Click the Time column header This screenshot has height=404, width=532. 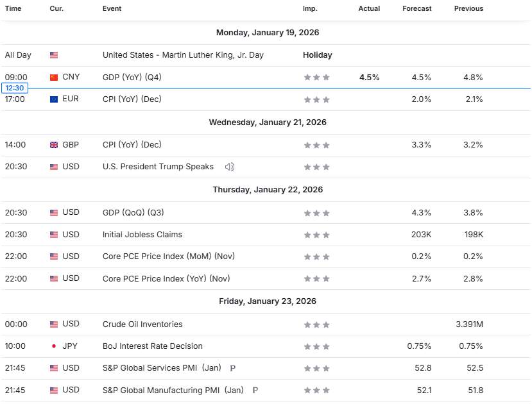click(13, 8)
